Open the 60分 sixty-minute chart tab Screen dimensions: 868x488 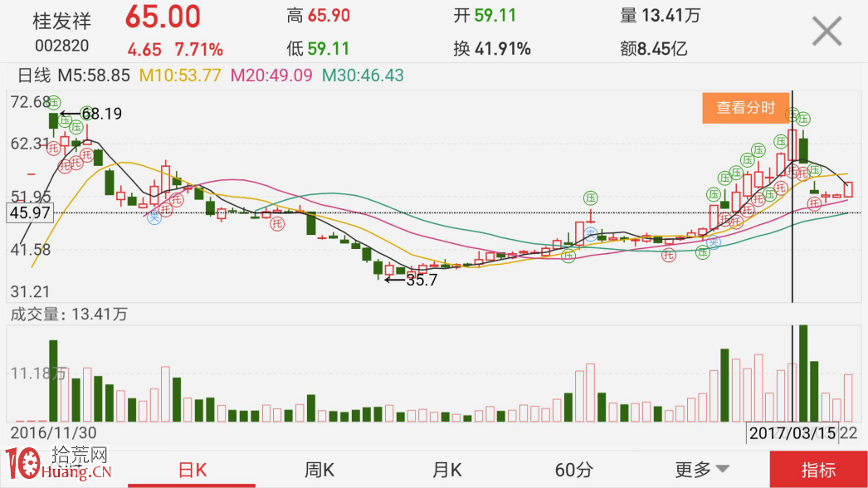pyautogui.click(x=572, y=469)
